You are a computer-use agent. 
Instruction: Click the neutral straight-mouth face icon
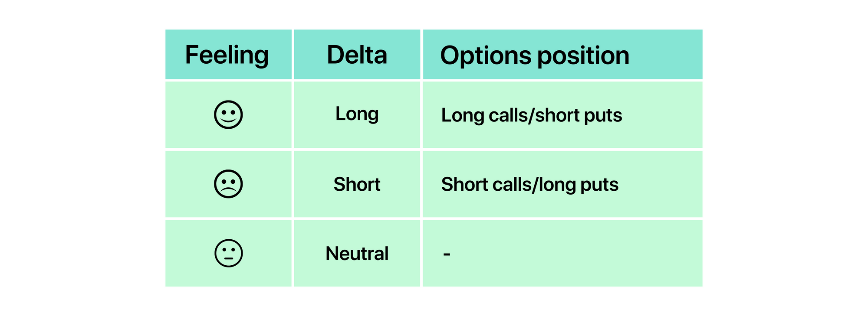[228, 253]
